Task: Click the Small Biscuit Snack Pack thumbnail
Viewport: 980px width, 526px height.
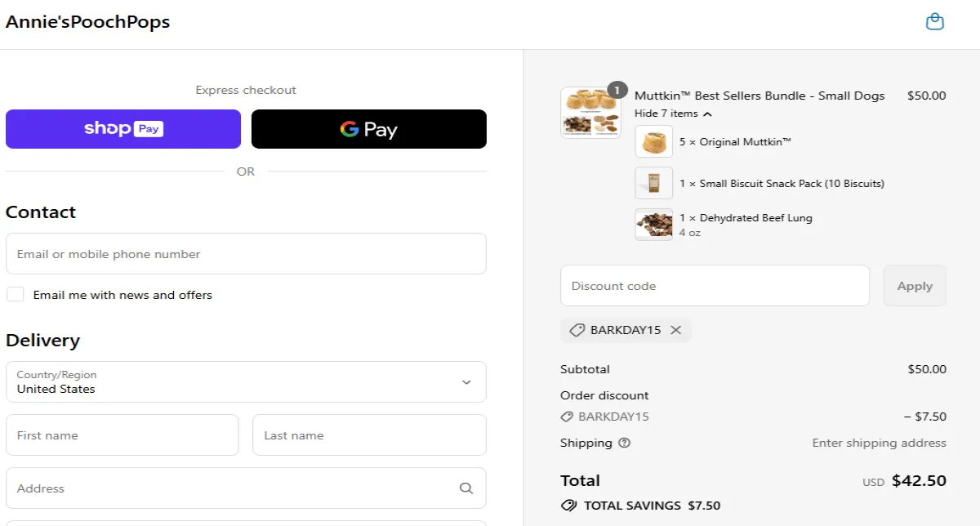Action: click(653, 183)
